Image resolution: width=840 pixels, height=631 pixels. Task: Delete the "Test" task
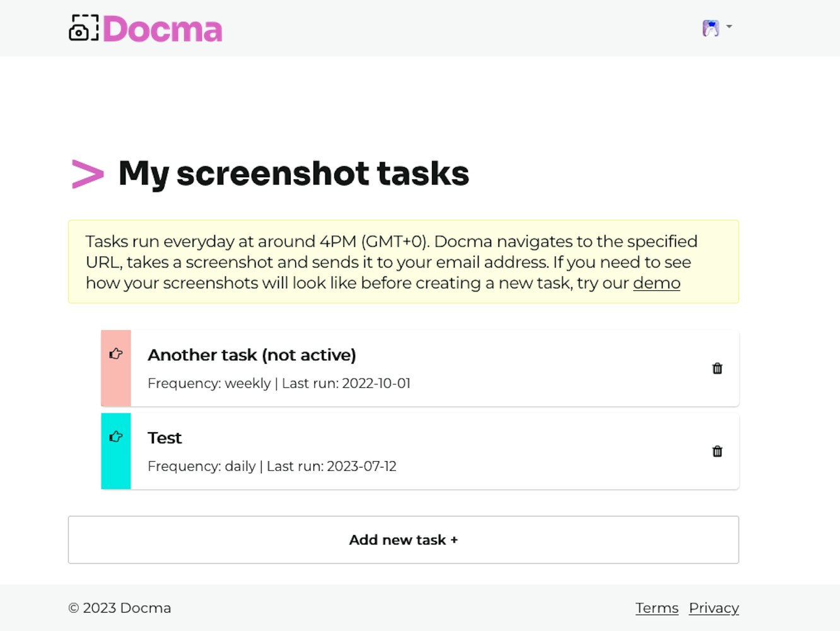[x=717, y=451]
